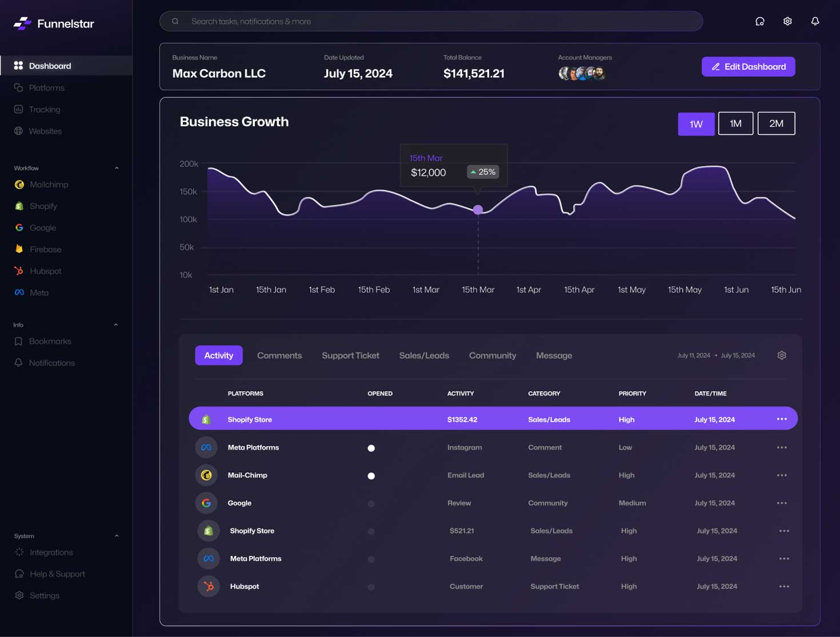Open more options for Mail-Chimp row
The height and width of the screenshot is (637, 840).
coord(782,475)
